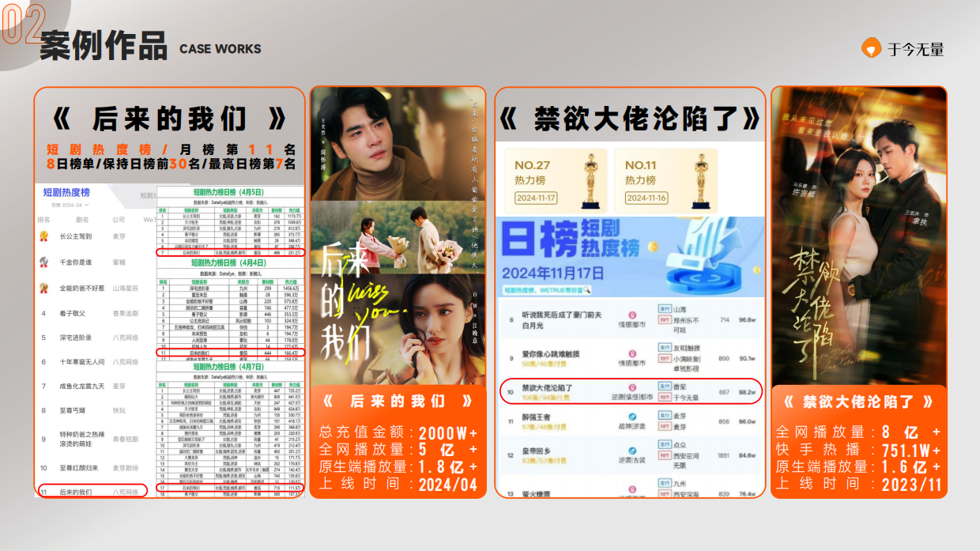Viewport: 980px width, 551px height.
Task: Click the orange 02 chapter number graphic
Action: point(24,24)
